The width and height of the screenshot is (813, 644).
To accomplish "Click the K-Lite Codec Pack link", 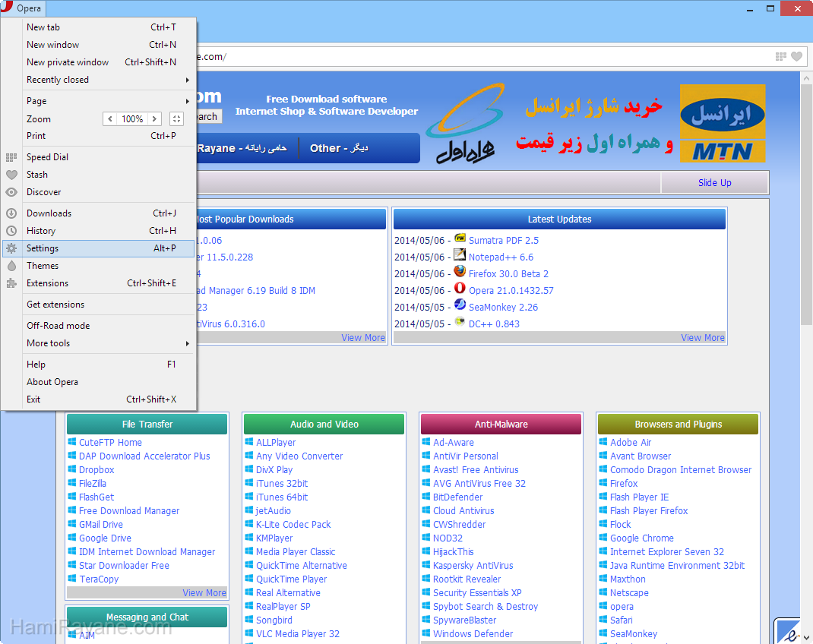I will (293, 524).
